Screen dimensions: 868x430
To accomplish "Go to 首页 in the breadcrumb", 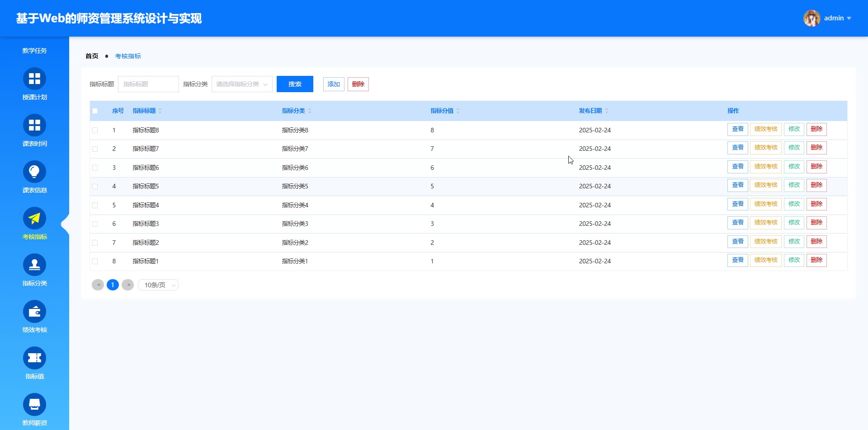I will [x=92, y=56].
